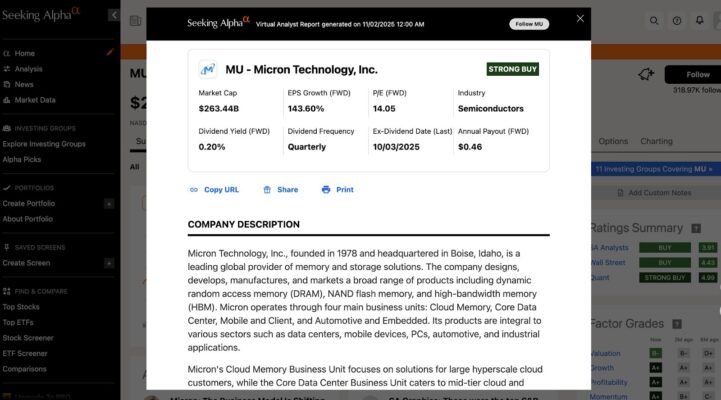Close the Virtual Analyst Report dialog
The width and height of the screenshot is (721, 400).
click(x=580, y=18)
